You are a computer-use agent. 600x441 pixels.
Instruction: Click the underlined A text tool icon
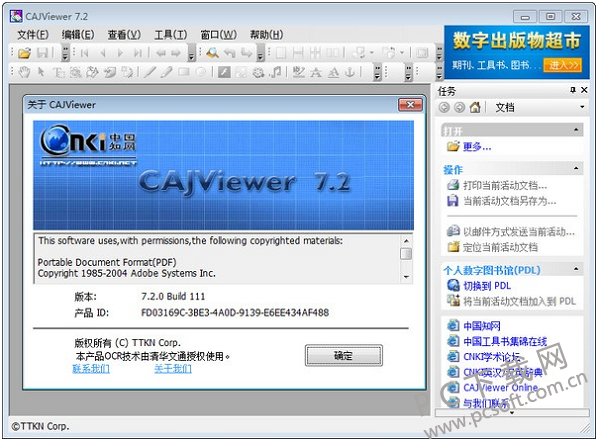(333, 72)
